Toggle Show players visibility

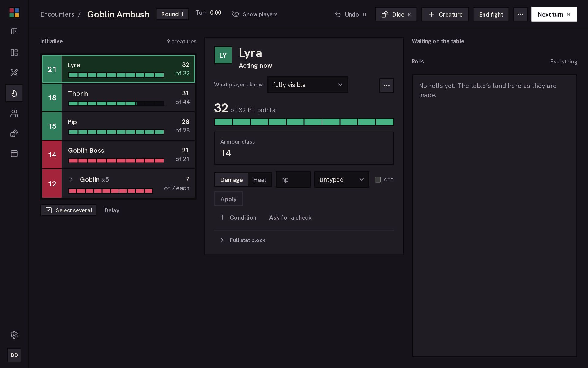(x=255, y=14)
